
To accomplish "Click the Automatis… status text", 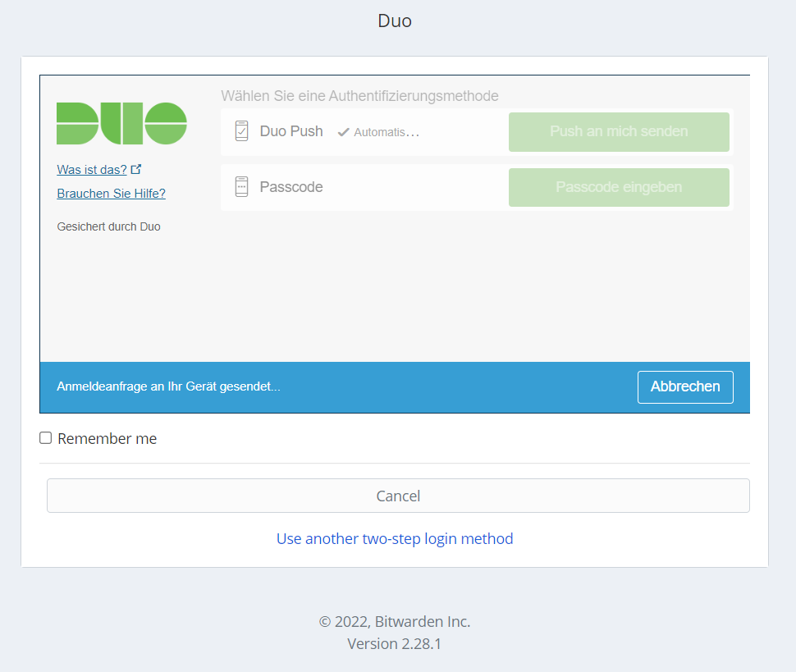I will 387,132.
